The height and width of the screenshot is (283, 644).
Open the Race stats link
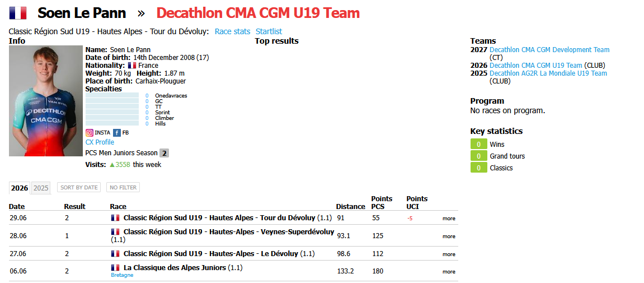coord(232,31)
